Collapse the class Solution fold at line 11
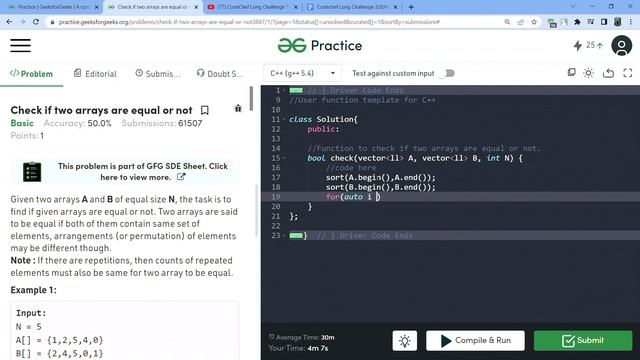This screenshot has height=360, width=640. click(284, 119)
